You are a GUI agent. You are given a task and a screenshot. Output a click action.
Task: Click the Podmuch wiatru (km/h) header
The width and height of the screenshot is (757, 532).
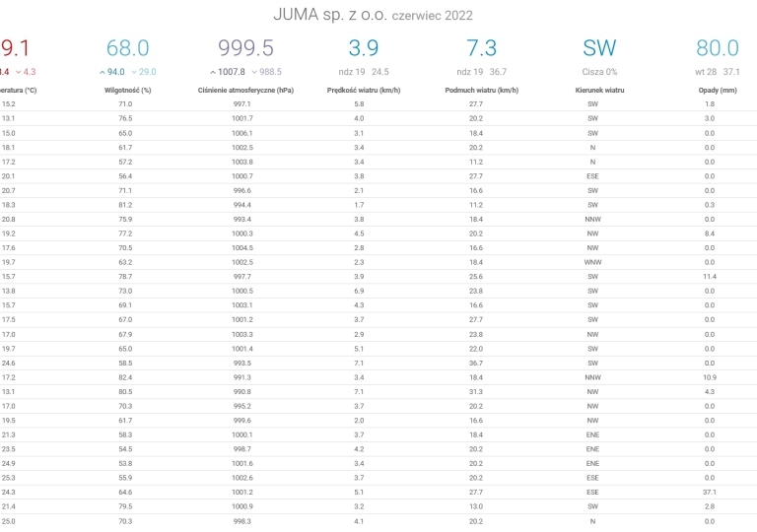pos(477,90)
